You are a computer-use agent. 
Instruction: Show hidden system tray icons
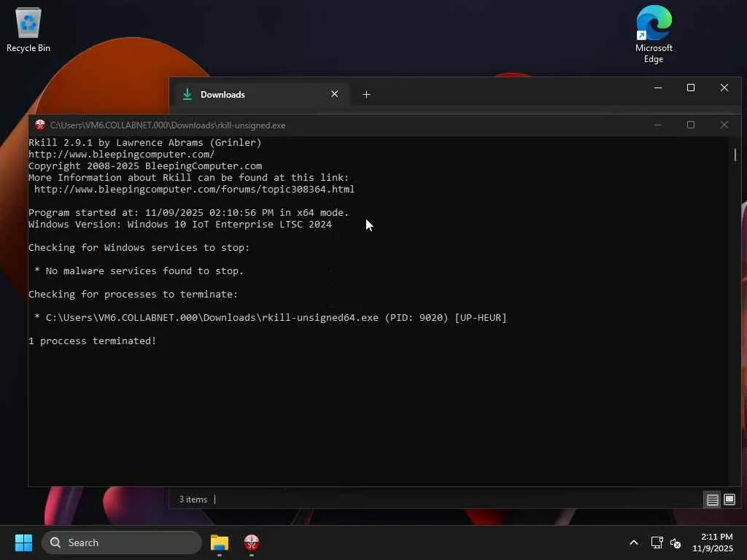634,542
